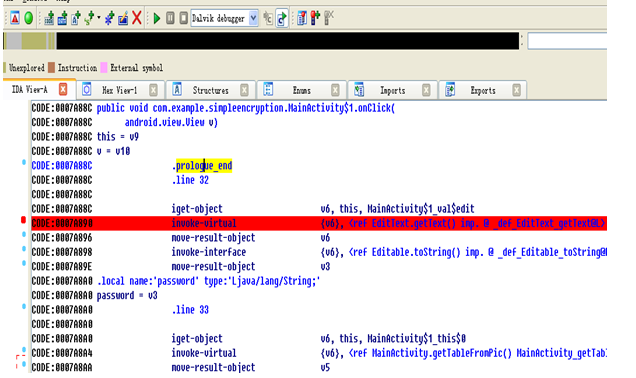The height and width of the screenshot is (378, 636).
Task: Close the Exports tab
Action: point(516,90)
